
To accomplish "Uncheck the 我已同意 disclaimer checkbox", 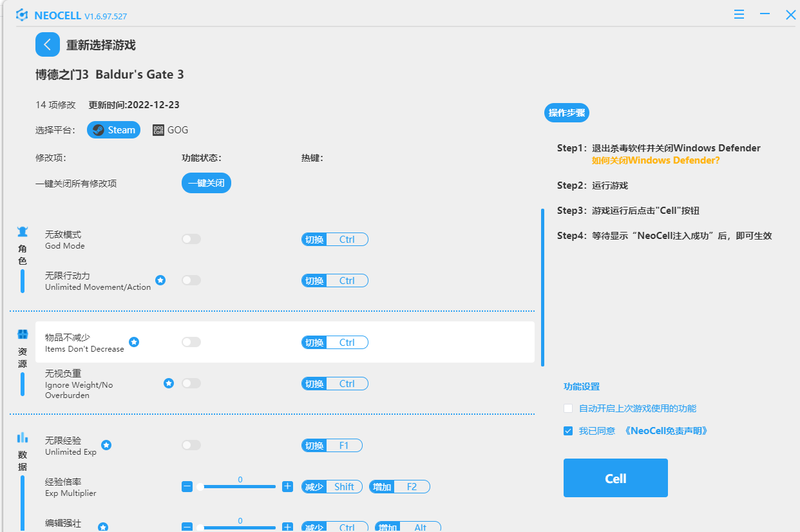I will [568, 431].
